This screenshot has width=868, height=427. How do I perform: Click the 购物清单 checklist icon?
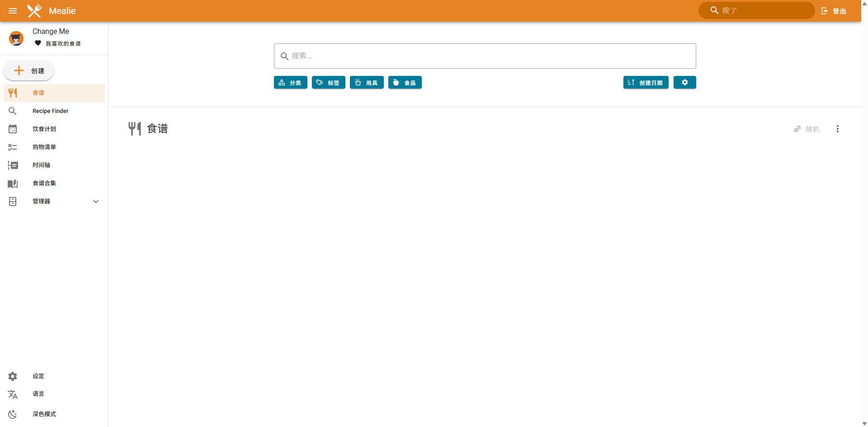[13, 147]
